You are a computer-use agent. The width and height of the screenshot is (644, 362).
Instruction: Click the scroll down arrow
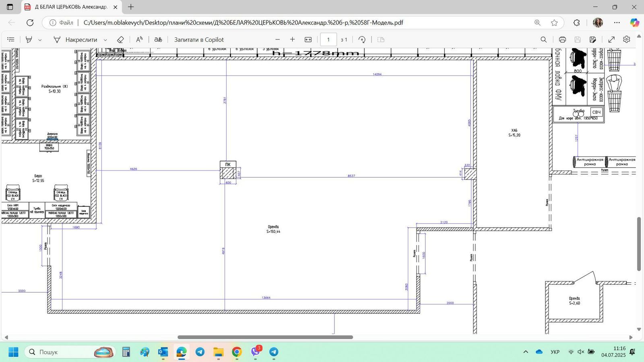639,329
